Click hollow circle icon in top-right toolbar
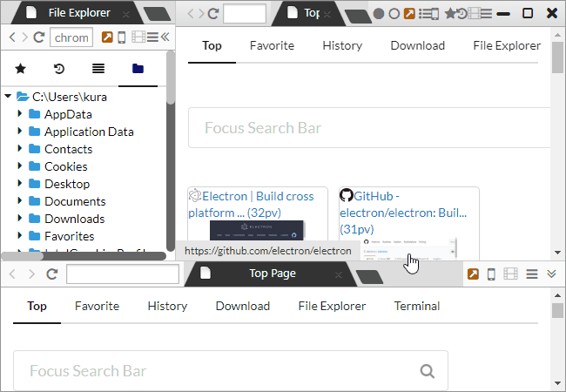The image size is (566, 392). click(x=394, y=14)
